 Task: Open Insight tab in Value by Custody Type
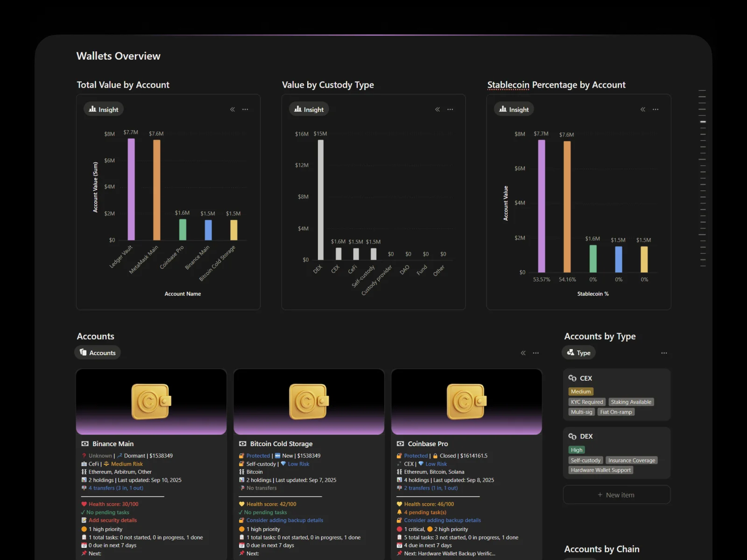309,109
